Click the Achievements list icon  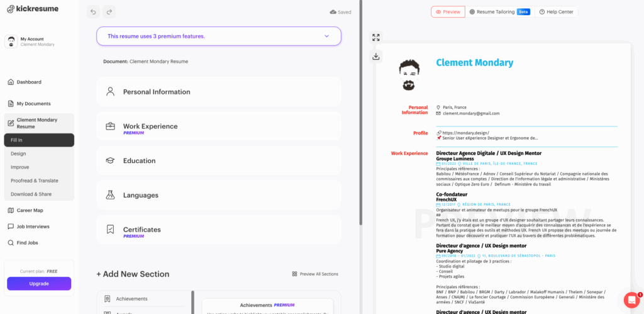coord(108,299)
